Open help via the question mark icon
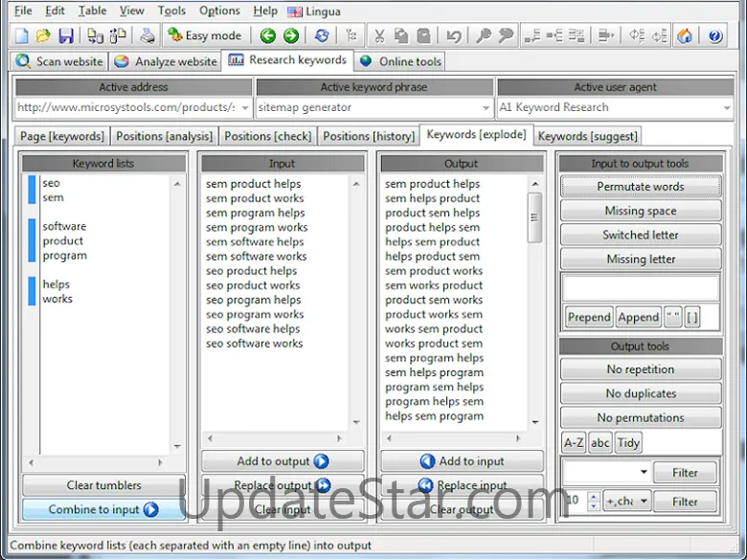Screen dimensions: 747x560 coord(714,36)
